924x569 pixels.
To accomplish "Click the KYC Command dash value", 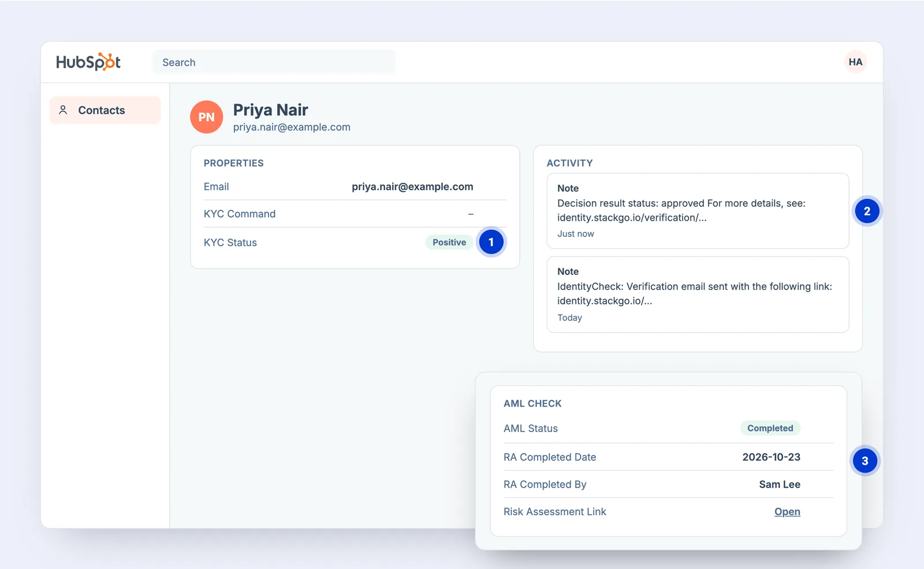I will pyautogui.click(x=471, y=214).
